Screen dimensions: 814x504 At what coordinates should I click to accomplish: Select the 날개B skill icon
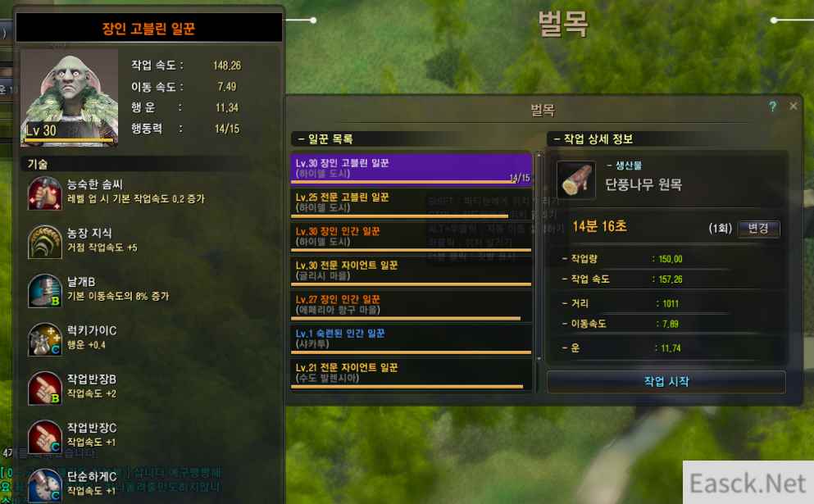tap(44, 290)
